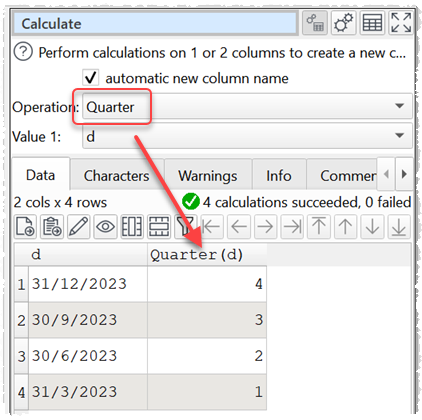Click the eye icon in data toolbar
Image resolution: width=422 pixels, height=420 pixels.
click(105, 227)
